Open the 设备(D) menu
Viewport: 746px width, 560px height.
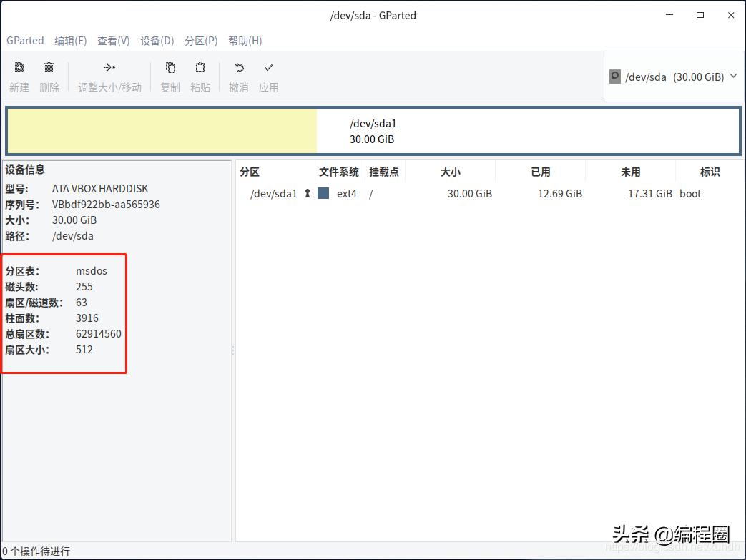[x=156, y=41]
